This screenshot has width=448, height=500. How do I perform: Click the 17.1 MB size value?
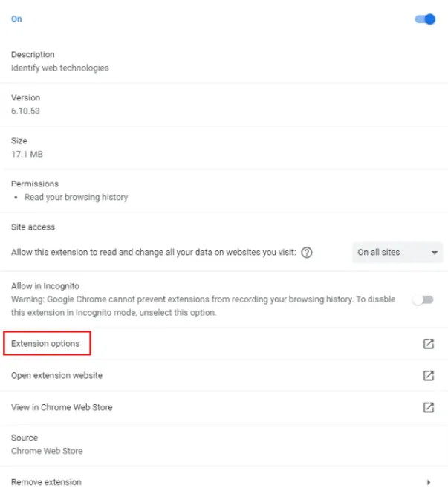26,155
